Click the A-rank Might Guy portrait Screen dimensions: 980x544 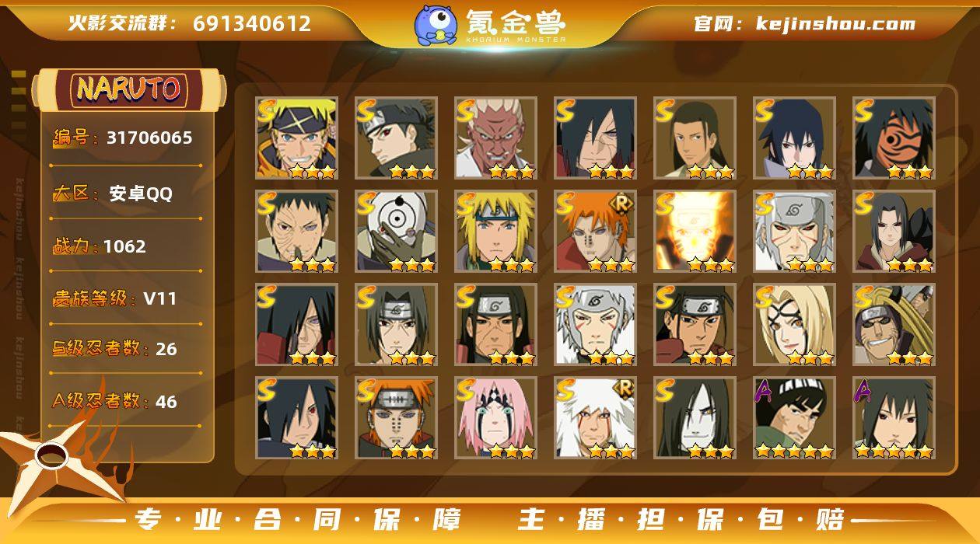point(794,418)
